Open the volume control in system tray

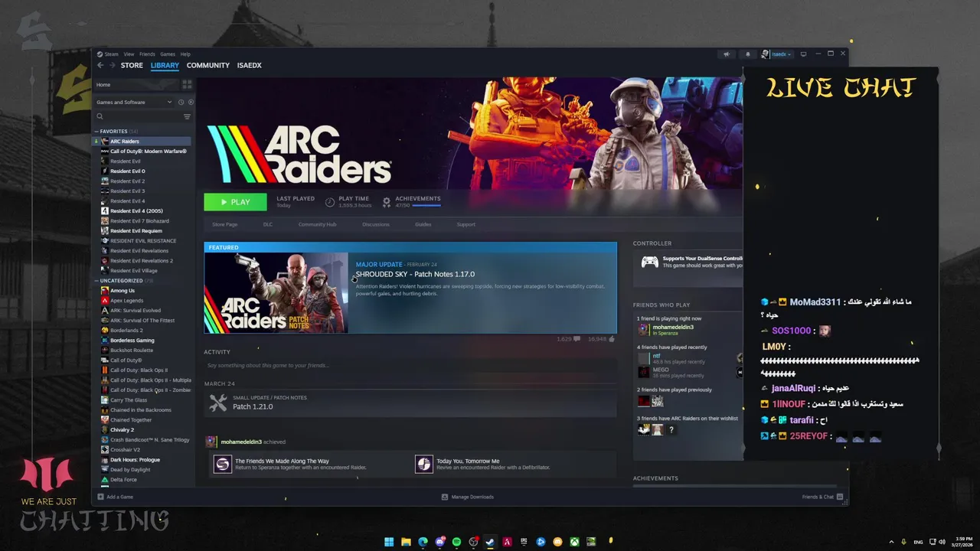click(x=942, y=542)
